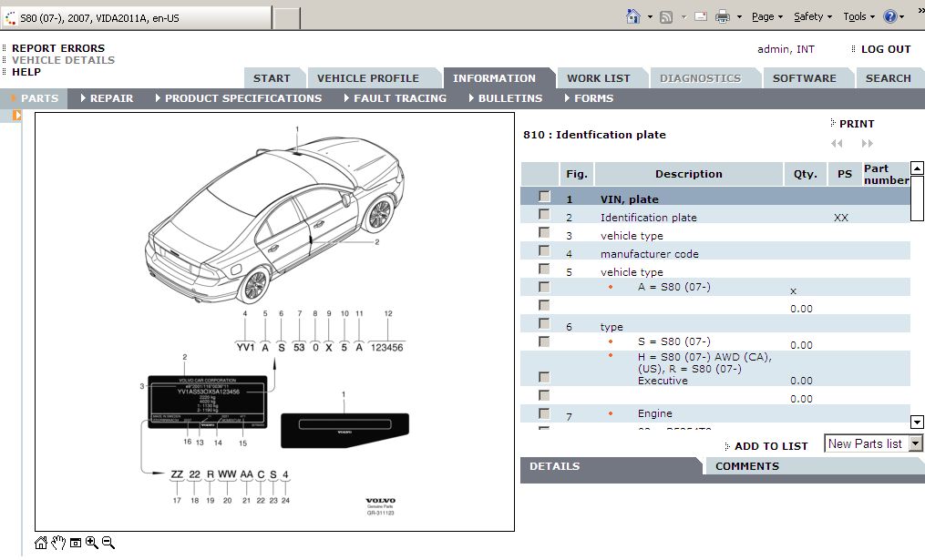Click the fit-to-window icon below diagram
The image size is (925, 560).
click(x=76, y=543)
